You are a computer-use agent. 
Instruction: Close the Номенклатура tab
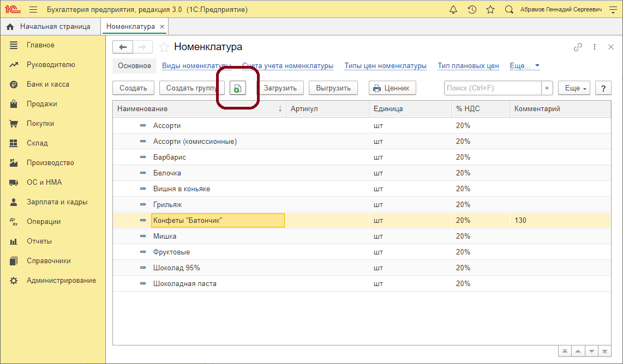coord(162,27)
